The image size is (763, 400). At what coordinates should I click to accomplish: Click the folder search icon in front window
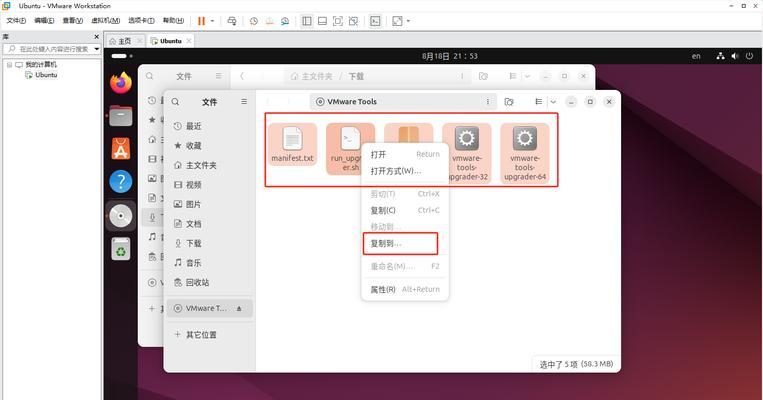pos(509,102)
